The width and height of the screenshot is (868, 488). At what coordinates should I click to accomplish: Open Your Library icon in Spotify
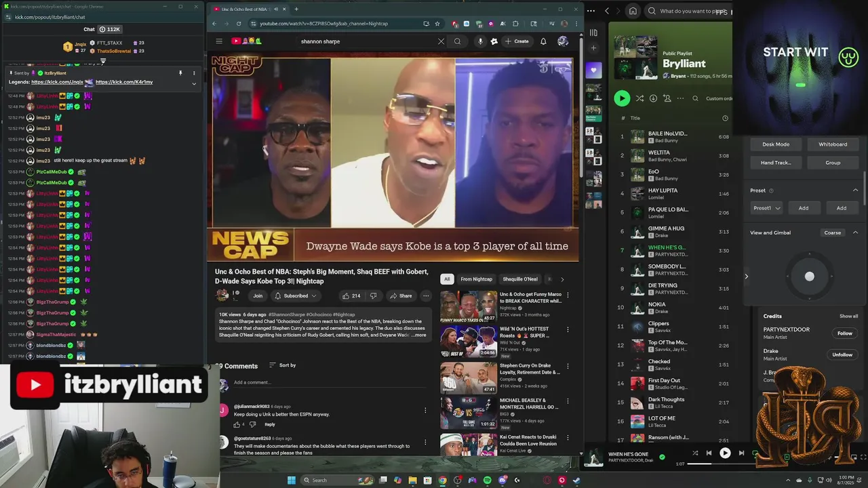[593, 32]
